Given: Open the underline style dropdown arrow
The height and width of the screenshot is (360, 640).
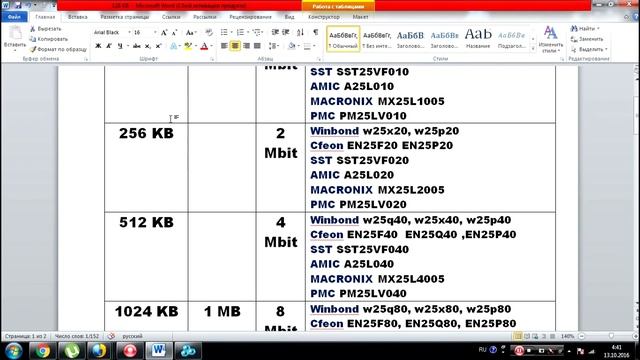Looking at the screenshot, I should pyautogui.click(x=127, y=46).
